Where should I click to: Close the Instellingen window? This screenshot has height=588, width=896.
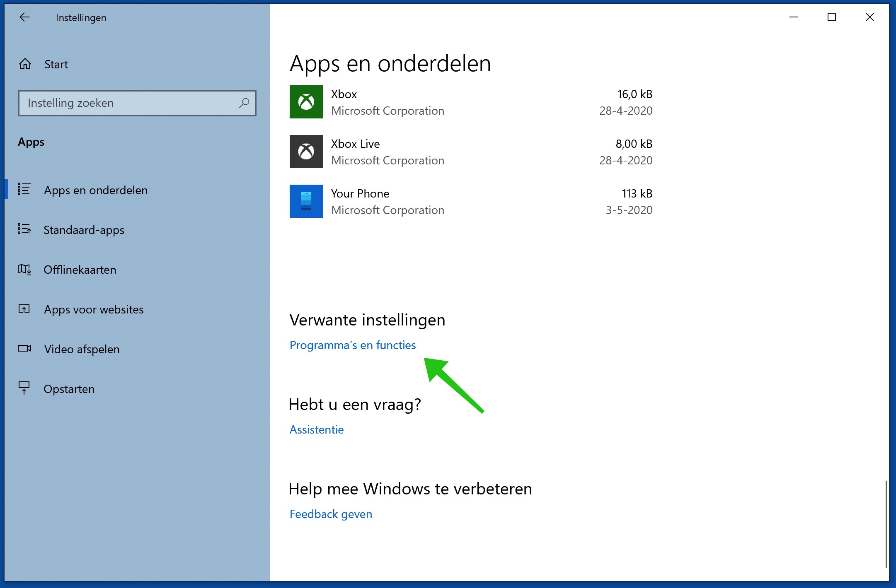point(869,17)
